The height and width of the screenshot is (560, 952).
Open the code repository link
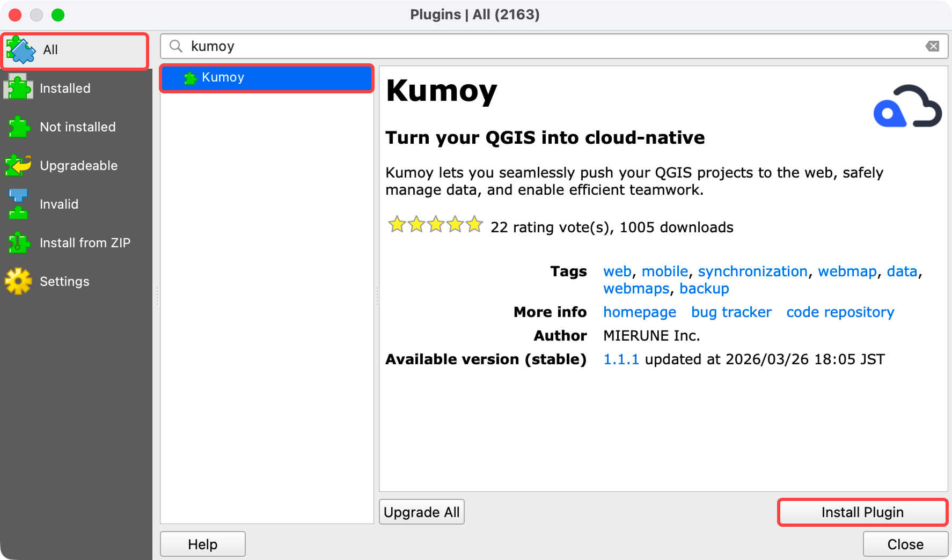pos(840,312)
